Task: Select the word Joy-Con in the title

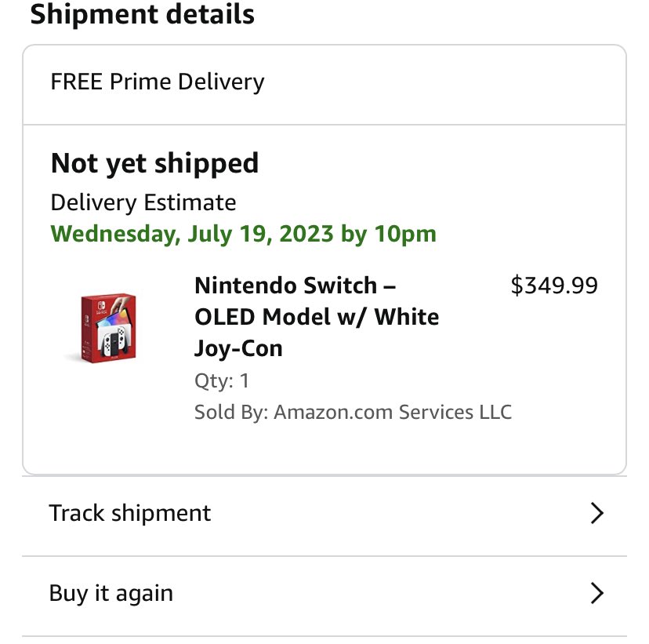Action: 238,349
